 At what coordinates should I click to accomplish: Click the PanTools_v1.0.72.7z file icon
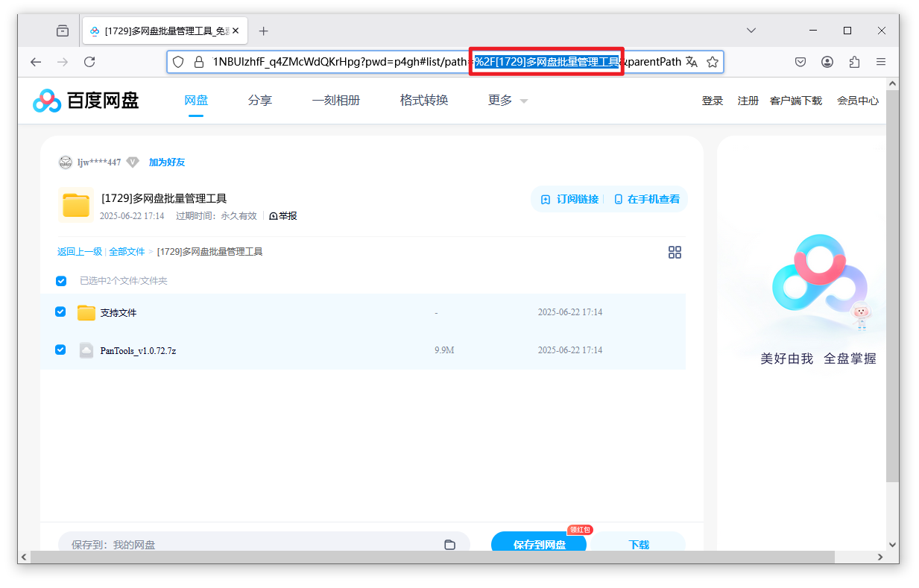tap(86, 350)
